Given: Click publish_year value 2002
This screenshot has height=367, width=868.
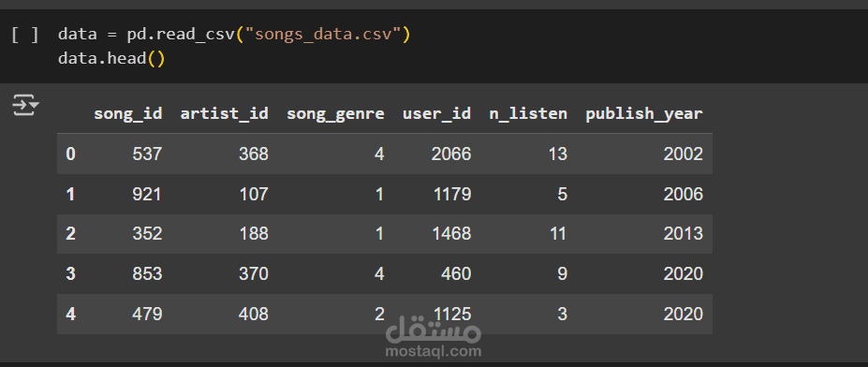Looking at the screenshot, I should pyautogui.click(x=684, y=154).
